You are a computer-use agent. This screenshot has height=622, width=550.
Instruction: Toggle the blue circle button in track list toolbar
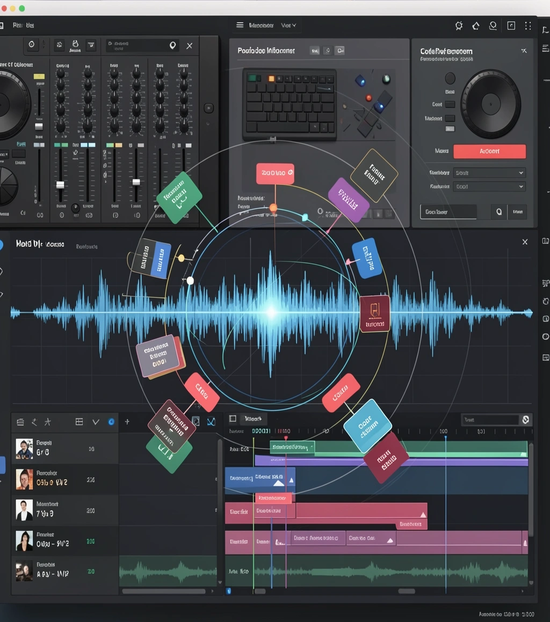(112, 422)
